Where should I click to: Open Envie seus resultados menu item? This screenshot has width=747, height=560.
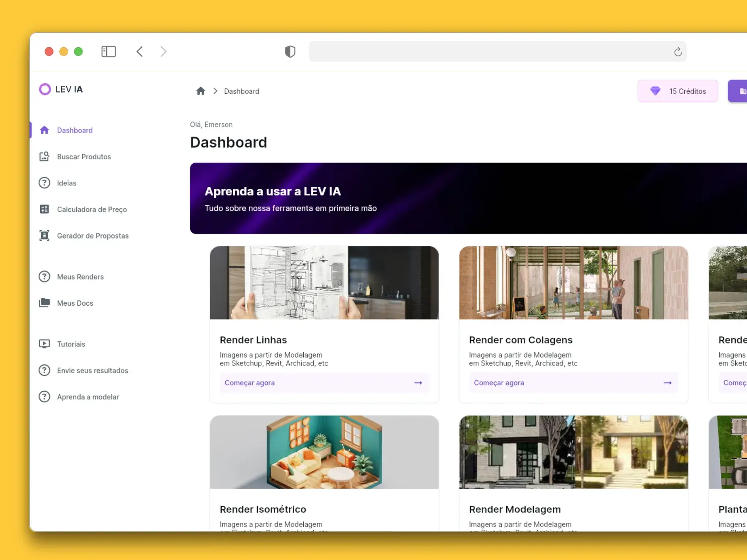coord(93,370)
